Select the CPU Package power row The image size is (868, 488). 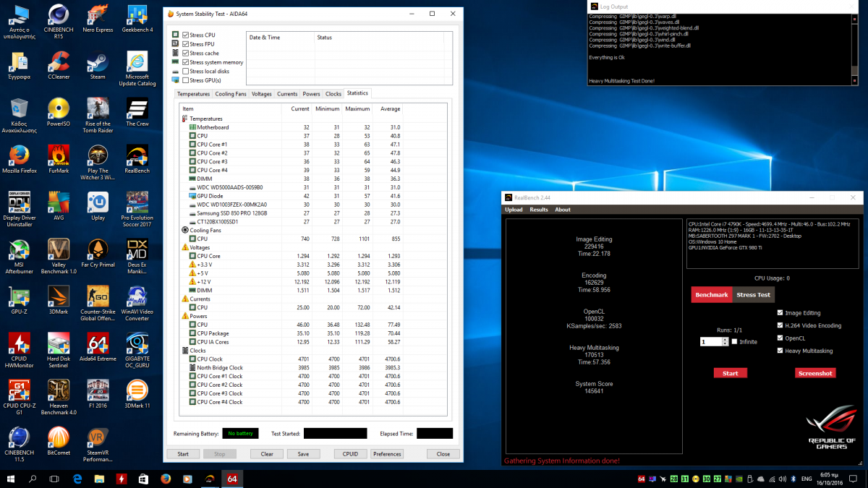(313, 333)
